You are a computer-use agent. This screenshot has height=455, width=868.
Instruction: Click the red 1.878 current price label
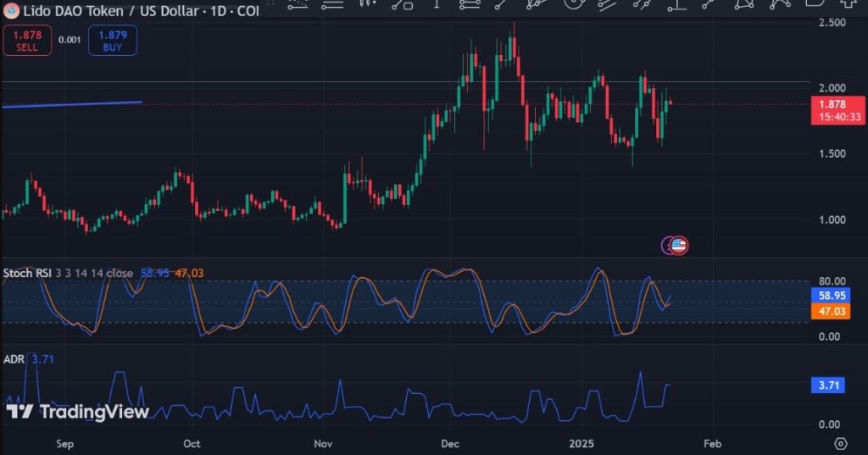pos(837,110)
